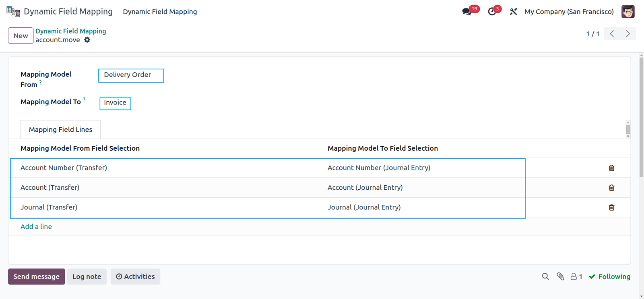
Task: Open the messages chat icon
Action: tap(467, 11)
